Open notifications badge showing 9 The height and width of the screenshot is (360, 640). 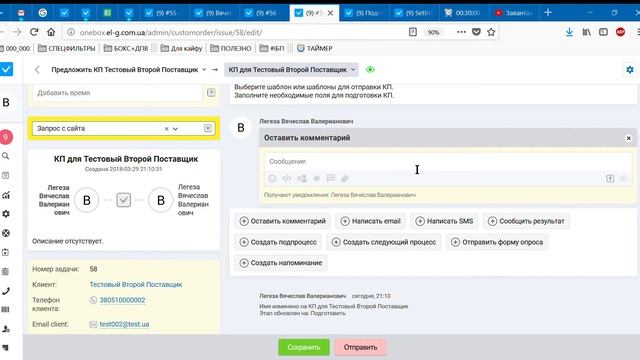pyautogui.click(x=6, y=137)
